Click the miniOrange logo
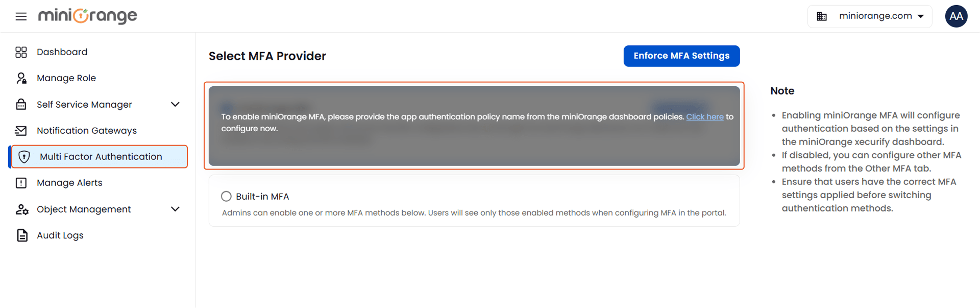980x308 pixels. (87, 16)
